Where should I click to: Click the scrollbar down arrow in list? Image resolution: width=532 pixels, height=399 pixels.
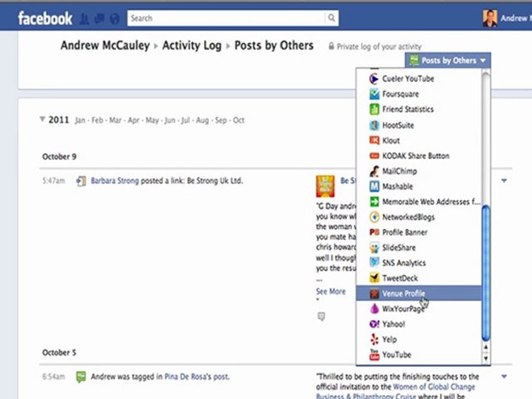pos(486,359)
